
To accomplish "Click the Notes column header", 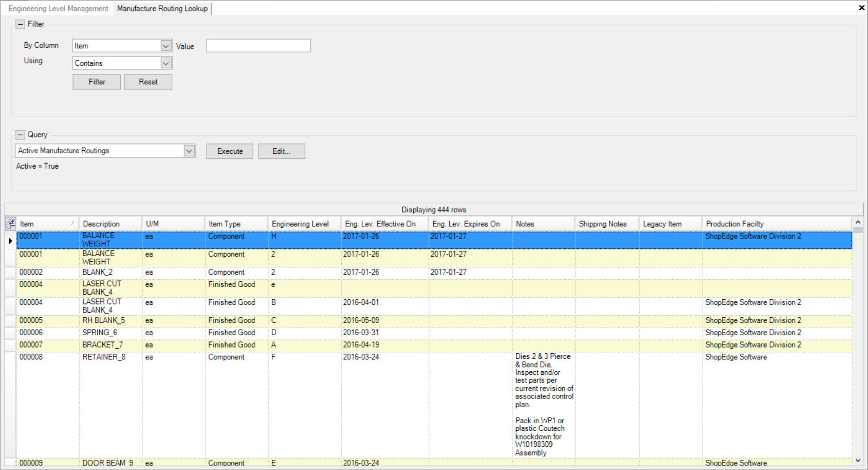I will [x=544, y=224].
